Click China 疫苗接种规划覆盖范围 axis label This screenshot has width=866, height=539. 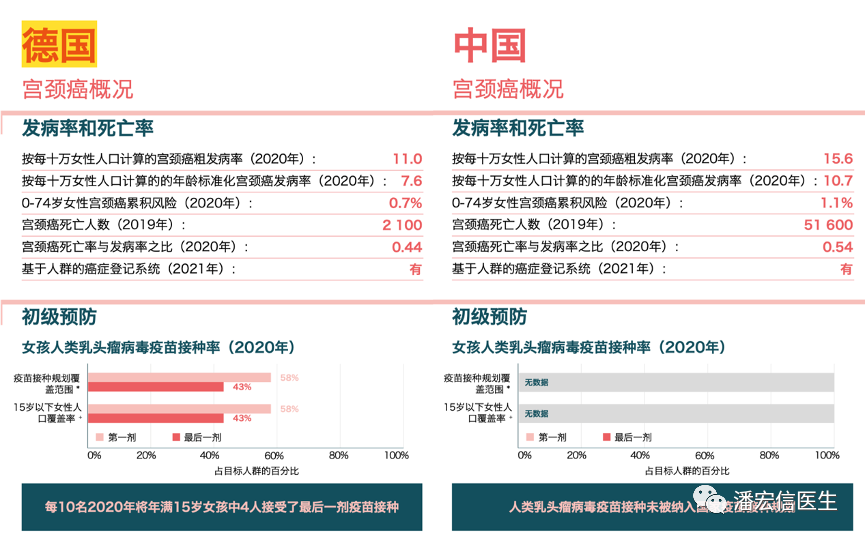(x=477, y=384)
